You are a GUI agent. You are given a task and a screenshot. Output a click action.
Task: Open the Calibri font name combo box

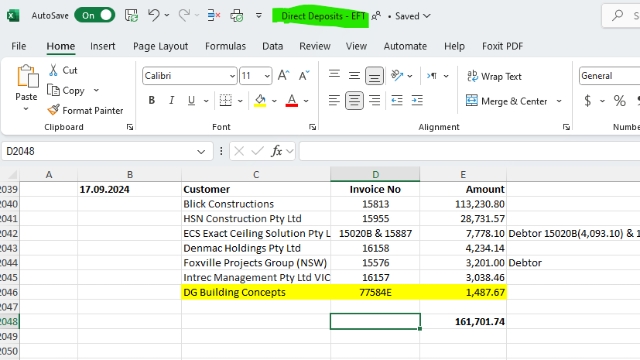pyautogui.click(x=189, y=76)
